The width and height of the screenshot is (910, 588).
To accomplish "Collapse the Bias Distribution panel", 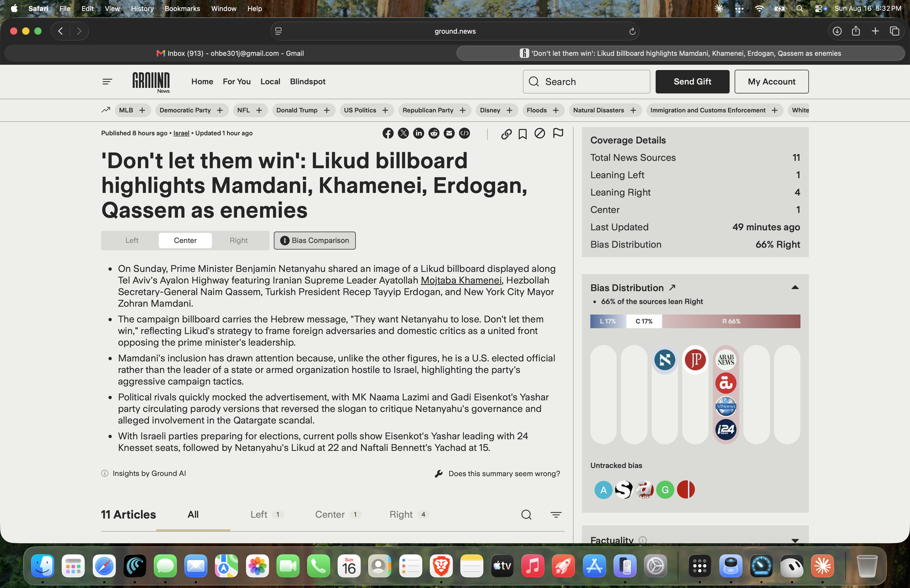I will (x=795, y=287).
